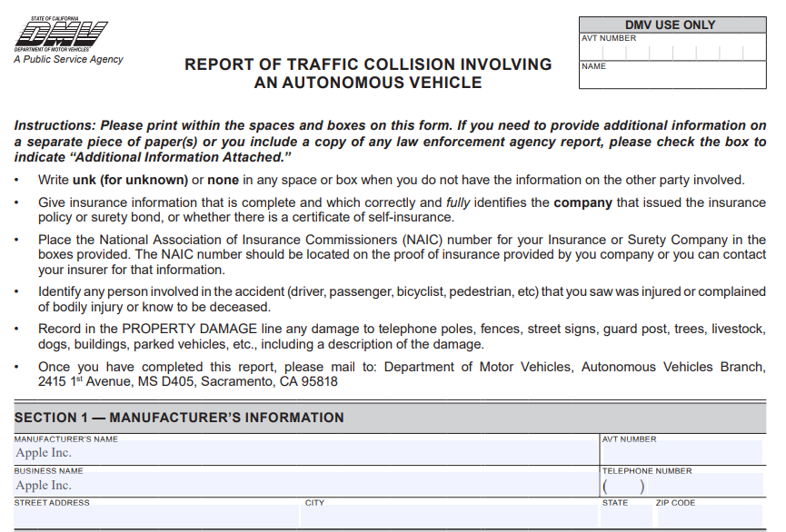Click the Telephone Number area code parentheses
The height and width of the screenshot is (532, 786).
[x=623, y=487]
